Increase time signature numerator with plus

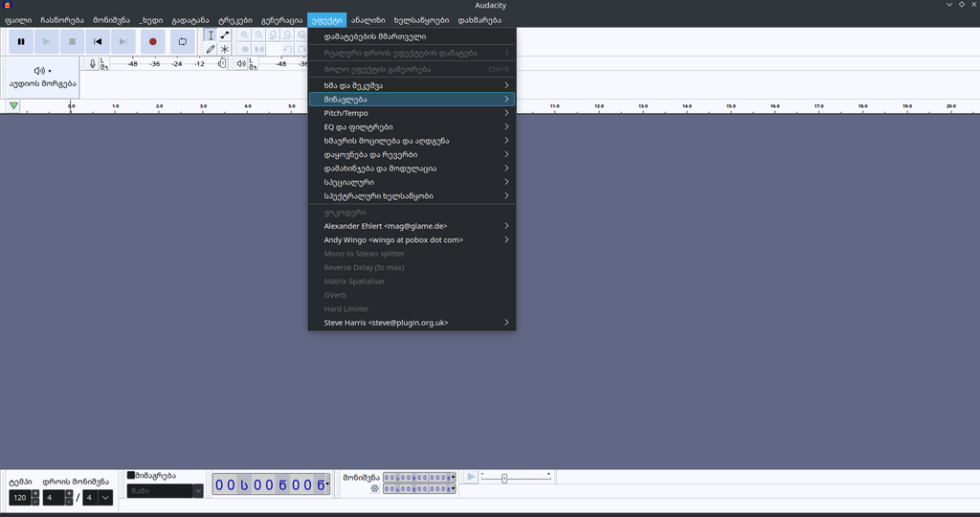[x=69, y=494]
